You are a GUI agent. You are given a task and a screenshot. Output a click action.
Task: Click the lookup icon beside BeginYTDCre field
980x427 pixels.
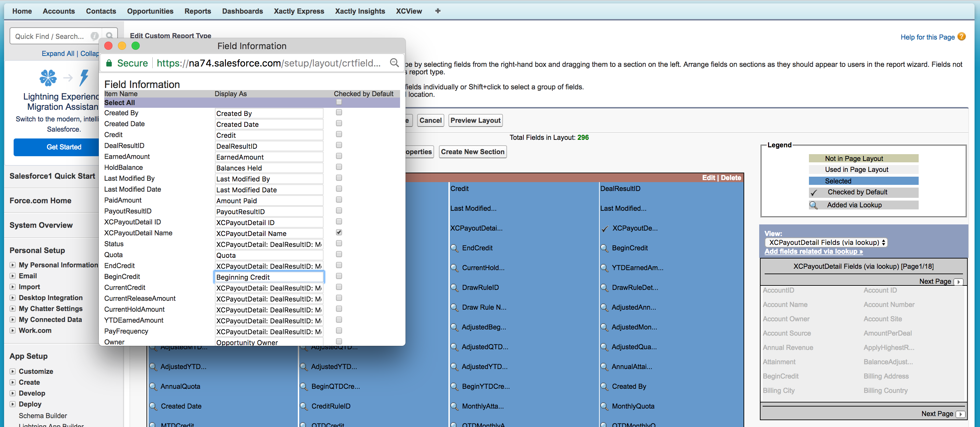pos(454,387)
